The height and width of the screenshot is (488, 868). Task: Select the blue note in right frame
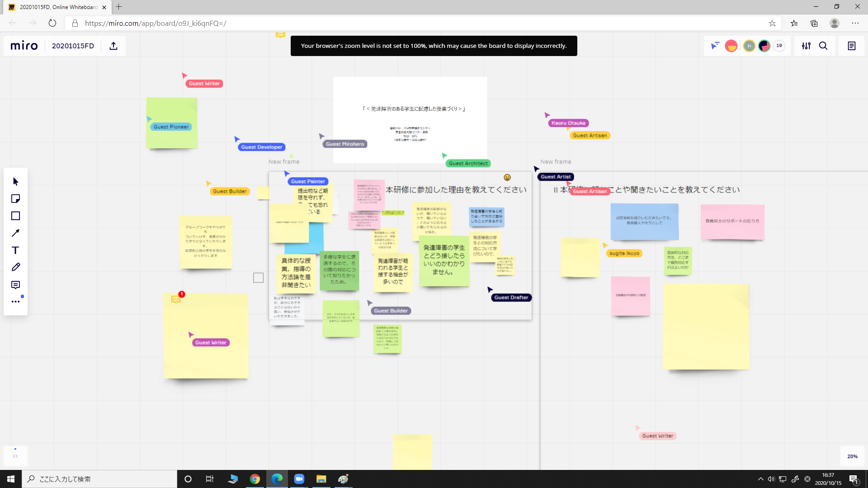coord(644,221)
